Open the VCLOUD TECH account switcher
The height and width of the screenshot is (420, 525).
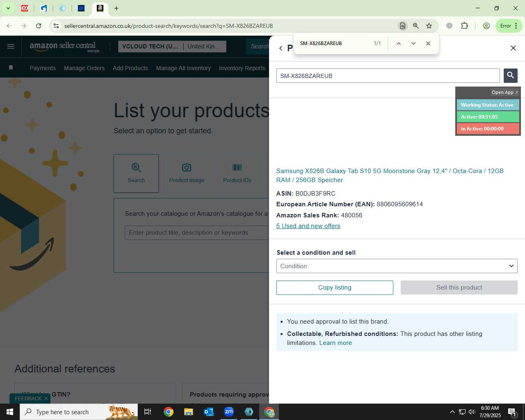[172, 46]
